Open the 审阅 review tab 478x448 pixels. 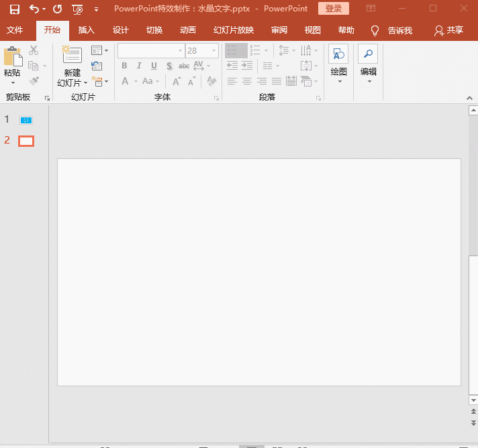click(279, 30)
